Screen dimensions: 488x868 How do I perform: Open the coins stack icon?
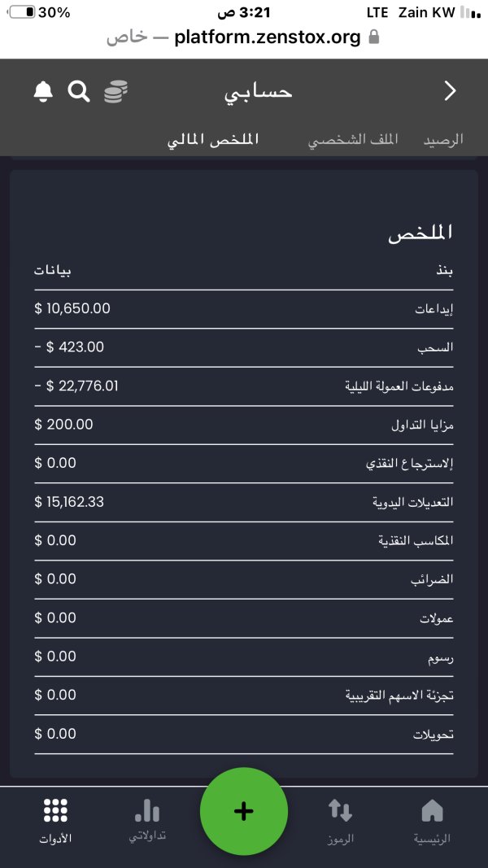click(x=116, y=91)
